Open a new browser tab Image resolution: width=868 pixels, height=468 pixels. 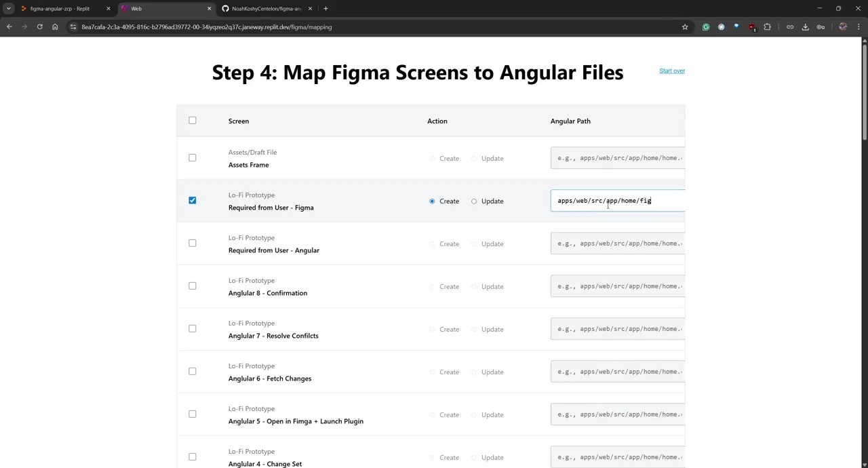point(325,9)
